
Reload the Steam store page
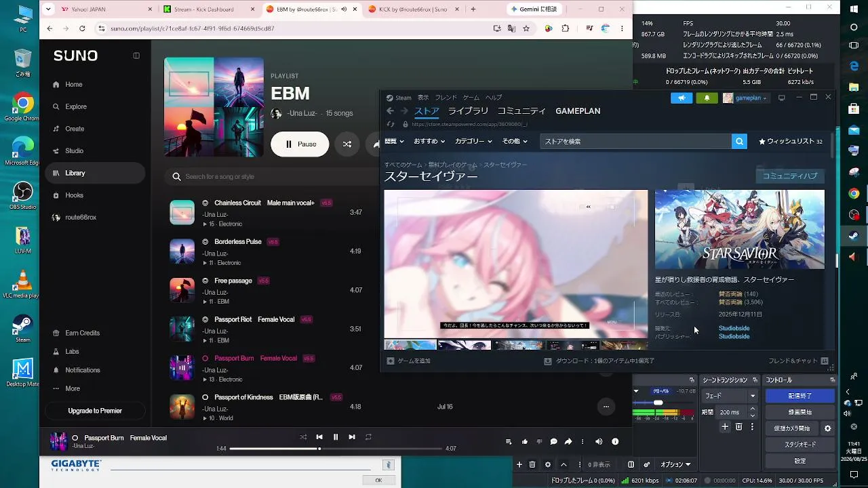[x=390, y=124]
